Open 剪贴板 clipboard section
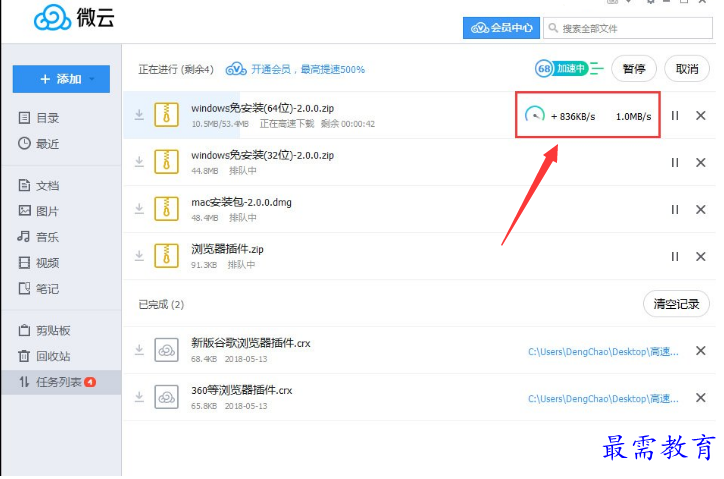 point(44,331)
